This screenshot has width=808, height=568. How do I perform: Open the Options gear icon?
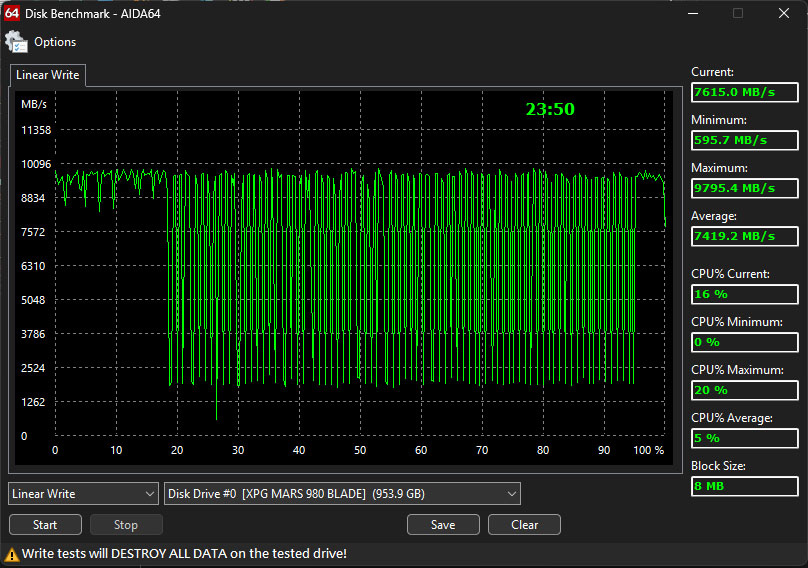pos(16,42)
